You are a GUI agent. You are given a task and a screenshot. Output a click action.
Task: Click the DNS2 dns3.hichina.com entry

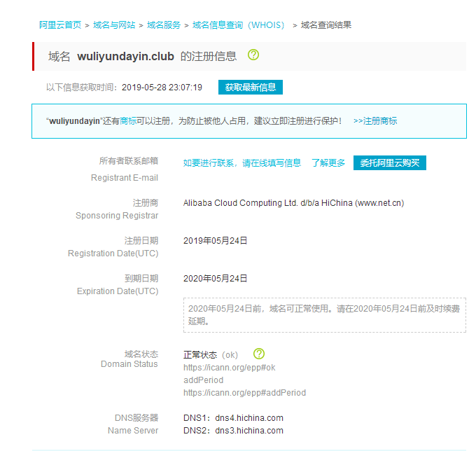[233, 431]
